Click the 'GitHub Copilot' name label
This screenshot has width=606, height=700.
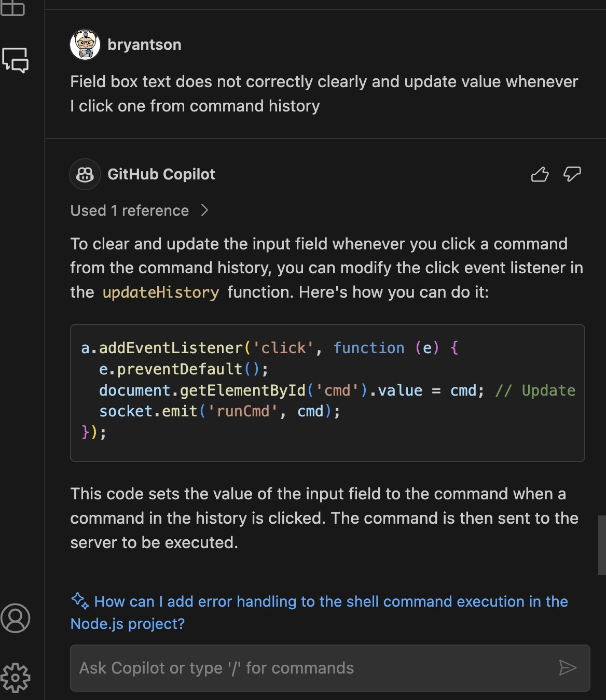tap(161, 174)
